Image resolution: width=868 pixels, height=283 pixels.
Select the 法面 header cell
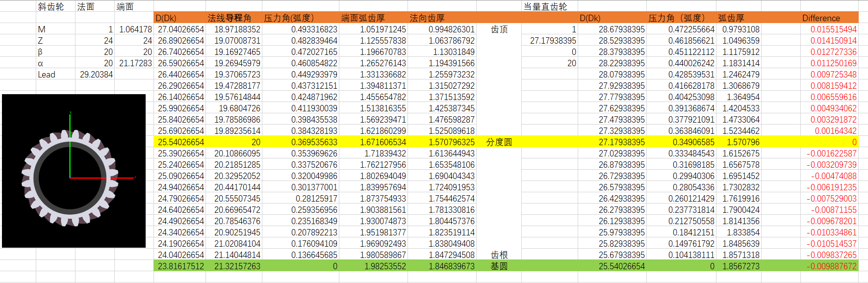pyautogui.click(x=86, y=6)
